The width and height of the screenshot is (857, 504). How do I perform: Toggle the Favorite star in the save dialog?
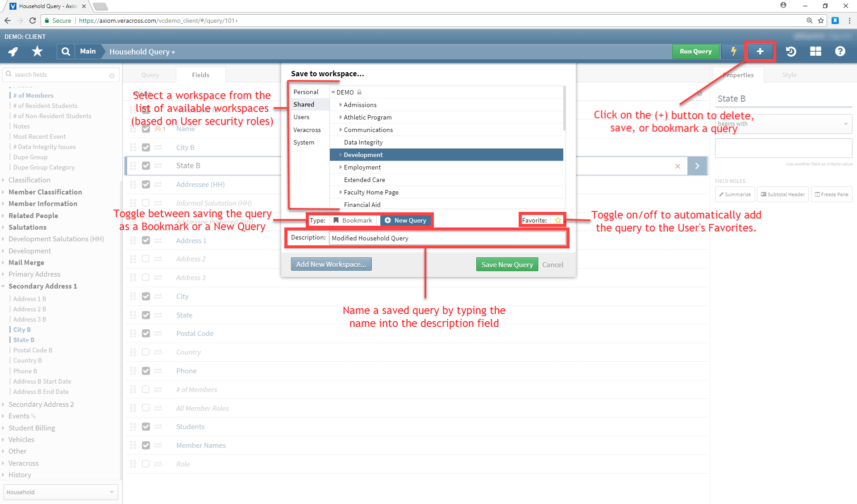pyautogui.click(x=558, y=220)
